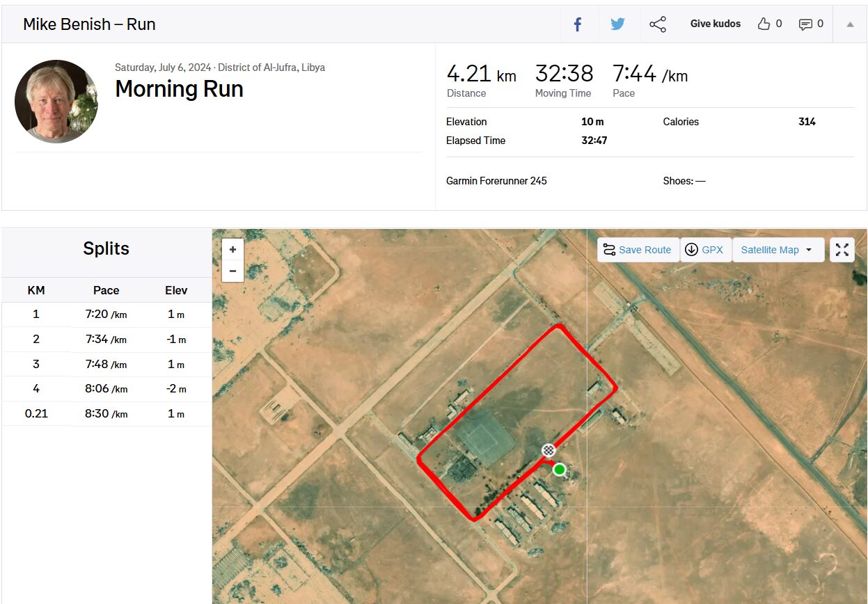The height and width of the screenshot is (604, 868).
Task: Open the share options icon
Action: point(657,24)
